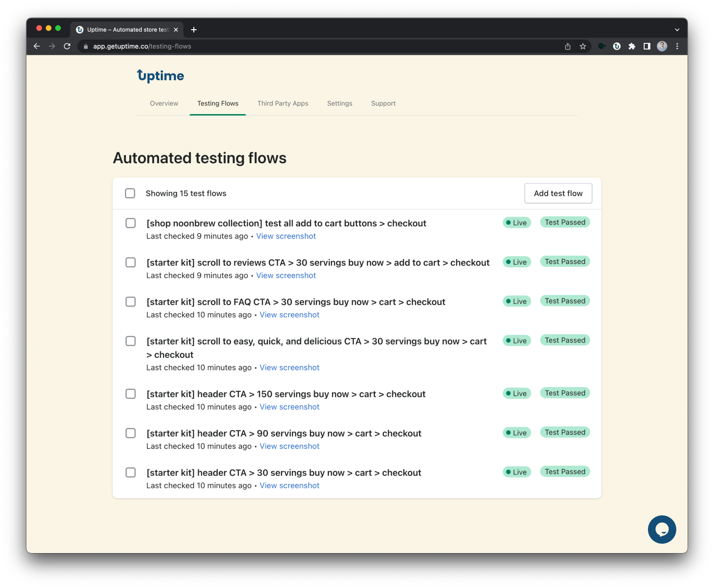Viewport: 714px width, 588px height.
Task: Click Test Passed badge on header CTA 90 servings
Action: point(565,432)
